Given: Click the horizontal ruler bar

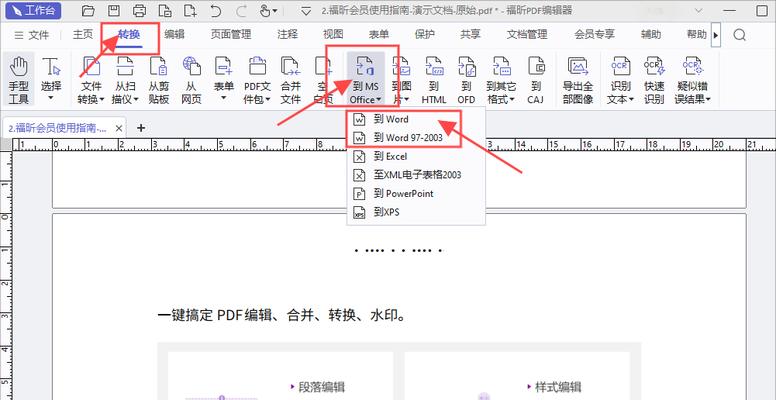Looking at the screenshot, I should click(394, 145).
